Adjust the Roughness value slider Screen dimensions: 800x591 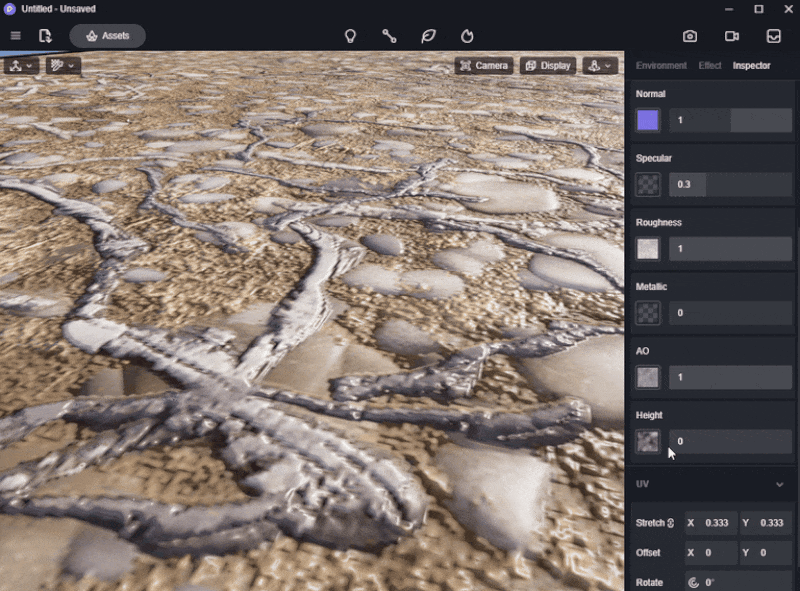pyautogui.click(x=730, y=249)
